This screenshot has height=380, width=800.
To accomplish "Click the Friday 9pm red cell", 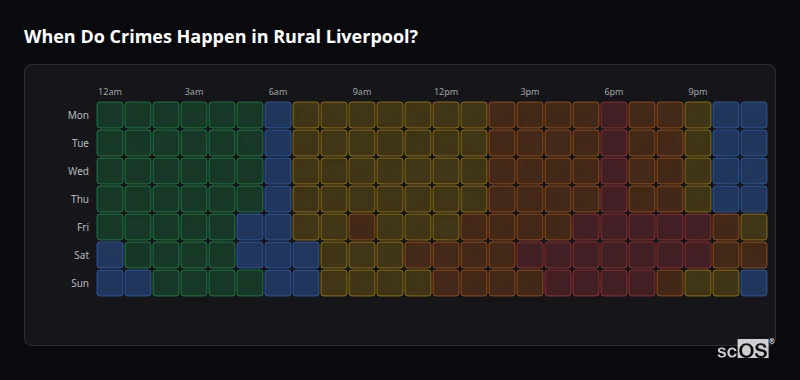I will click(x=698, y=227).
